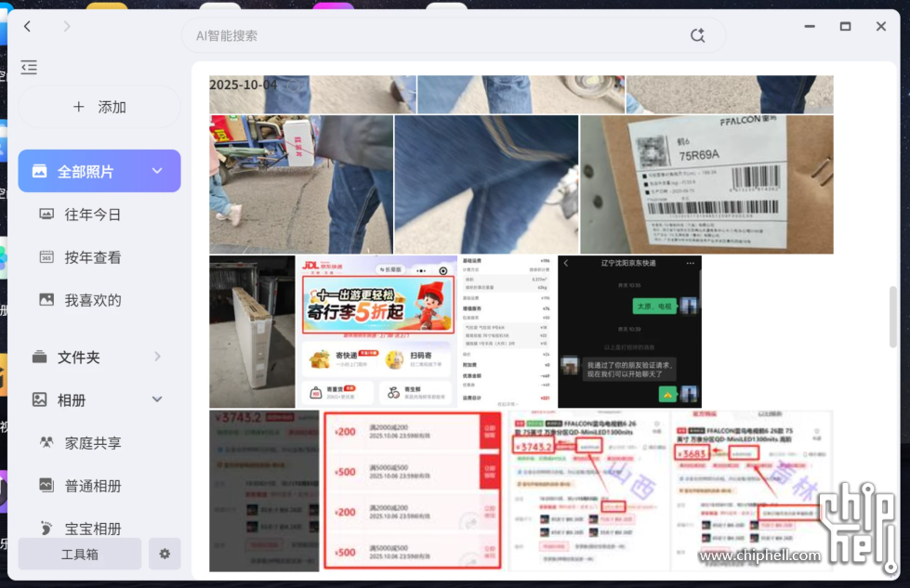Select 按年查看 calendar view
Viewport: 910px width, 588px height.
coord(93,257)
